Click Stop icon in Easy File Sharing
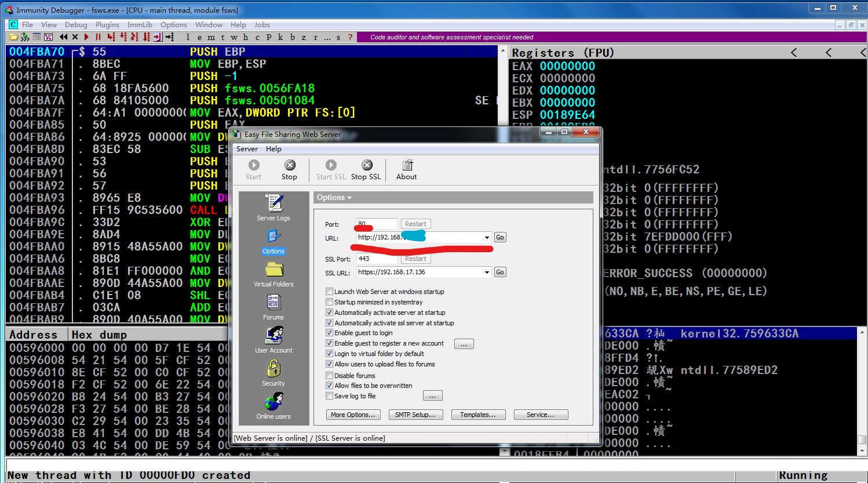The width and height of the screenshot is (868, 483). click(x=289, y=170)
